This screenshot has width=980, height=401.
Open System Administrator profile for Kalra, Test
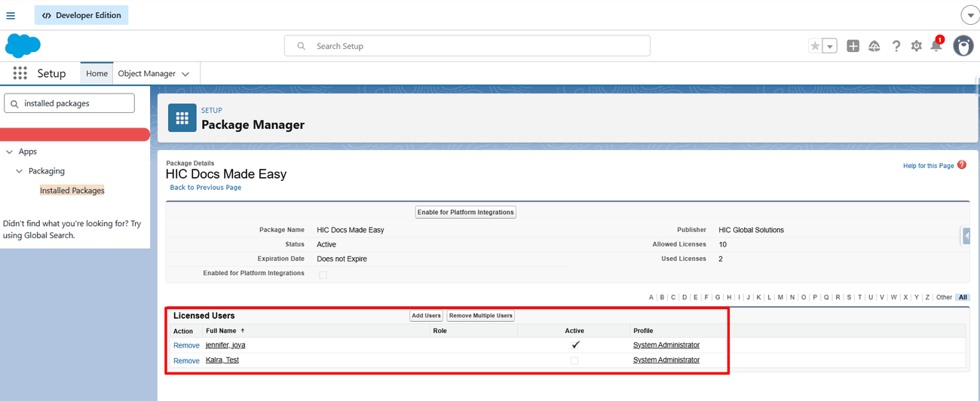click(x=666, y=360)
